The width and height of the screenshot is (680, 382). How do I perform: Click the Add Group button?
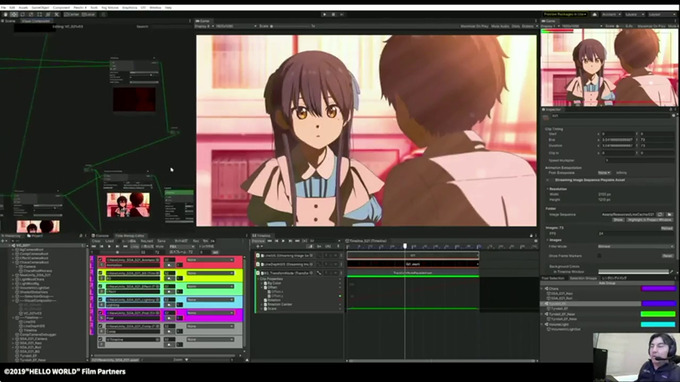(607, 283)
